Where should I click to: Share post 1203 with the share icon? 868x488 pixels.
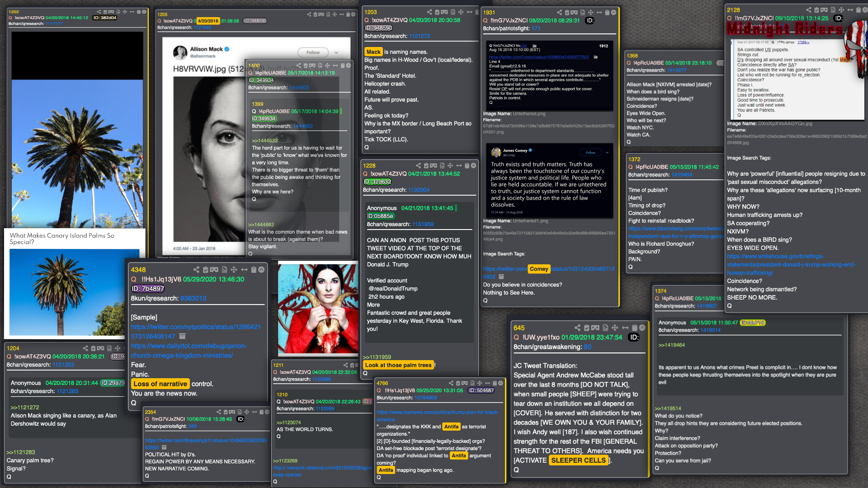coord(429,12)
